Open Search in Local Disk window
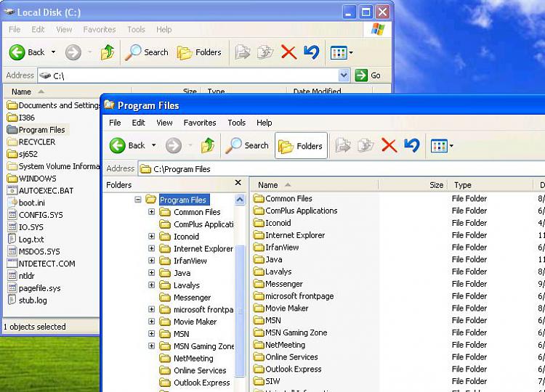Viewport: 545px width, 392px height. (146, 52)
